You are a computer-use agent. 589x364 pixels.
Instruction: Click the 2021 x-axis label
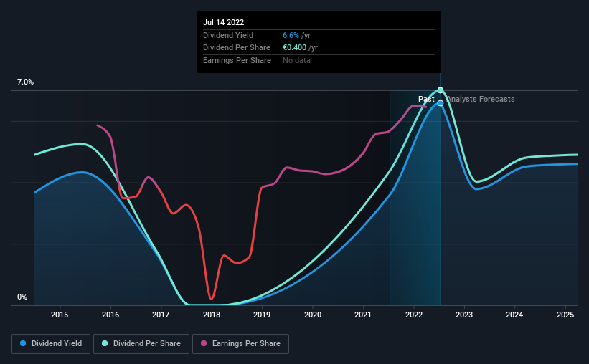(363, 315)
